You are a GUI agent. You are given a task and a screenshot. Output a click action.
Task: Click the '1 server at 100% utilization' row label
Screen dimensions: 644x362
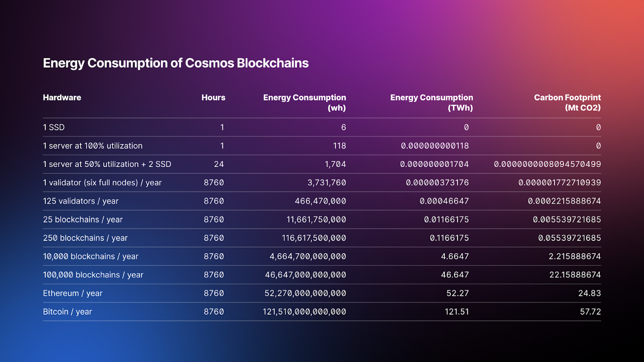(92, 146)
